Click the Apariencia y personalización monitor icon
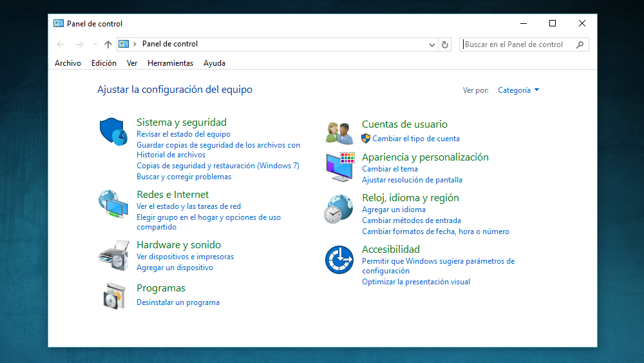Image resolution: width=644 pixels, height=363 pixels. [x=340, y=167]
